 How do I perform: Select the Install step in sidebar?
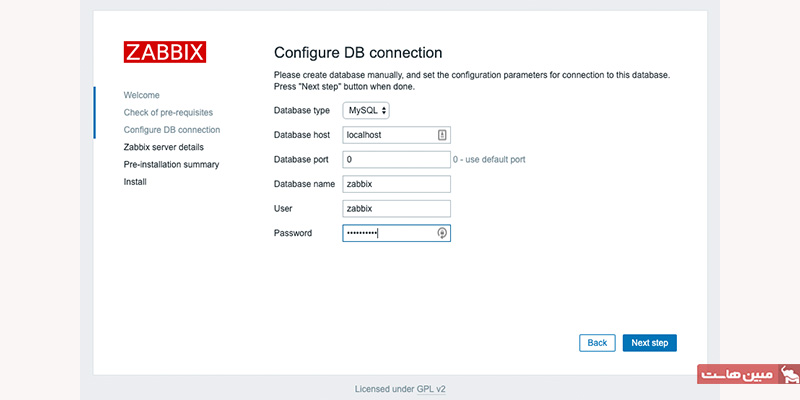tap(135, 182)
